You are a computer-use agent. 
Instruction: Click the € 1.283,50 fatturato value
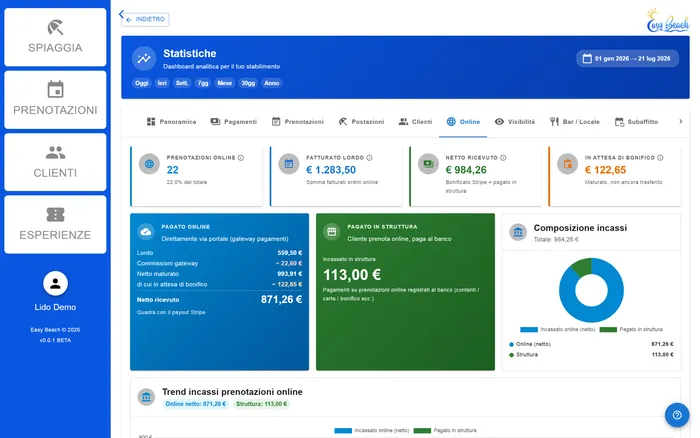[331, 170]
